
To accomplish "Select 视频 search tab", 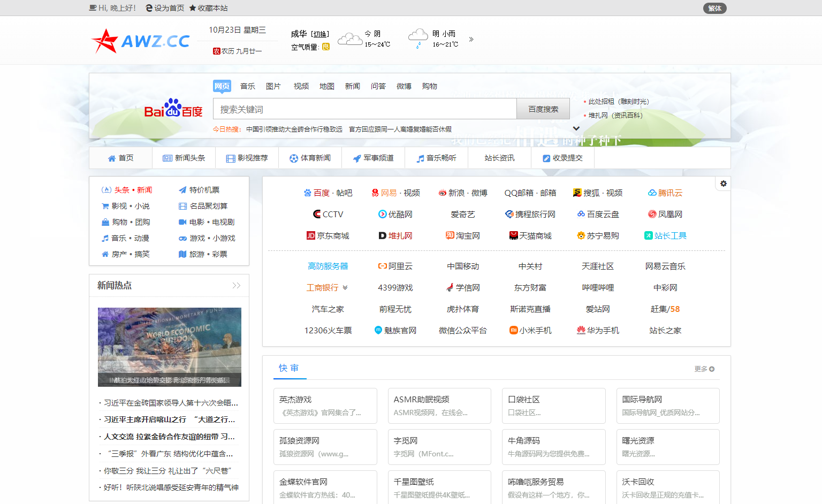I will (x=301, y=86).
